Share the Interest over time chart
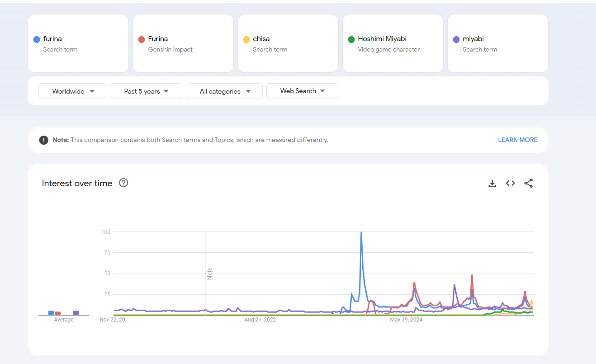This screenshot has width=596, height=364. (529, 183)
